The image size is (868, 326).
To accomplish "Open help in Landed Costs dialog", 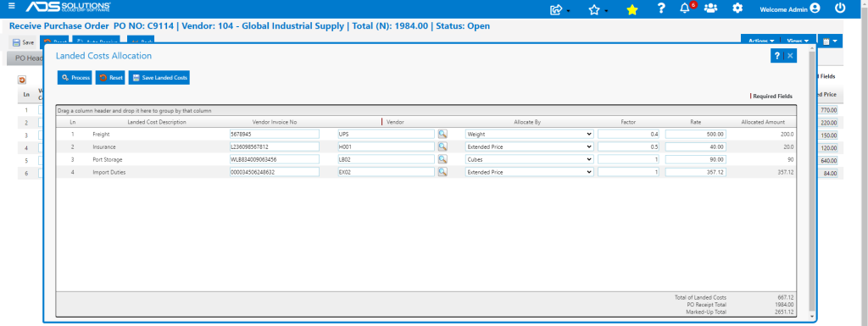I will [777, 56].
